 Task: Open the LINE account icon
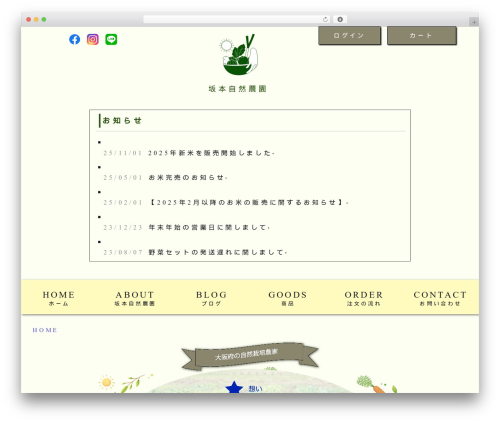coord(111,39)
